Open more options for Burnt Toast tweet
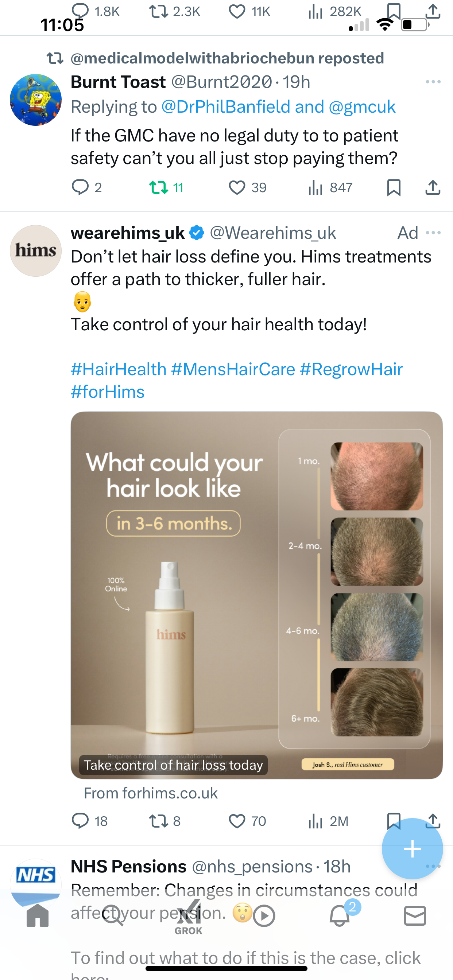This screenshot has height=980, width=453. [433, 82]
